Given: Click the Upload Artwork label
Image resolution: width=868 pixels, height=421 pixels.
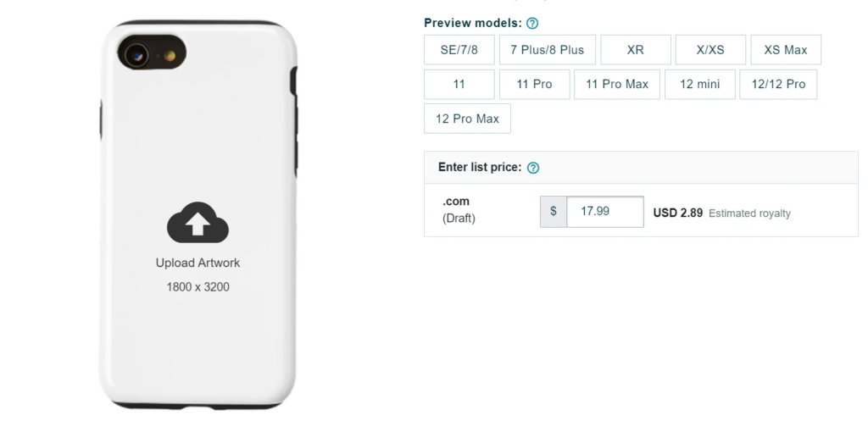Looking at the screenshot, I should coord(198,263).
